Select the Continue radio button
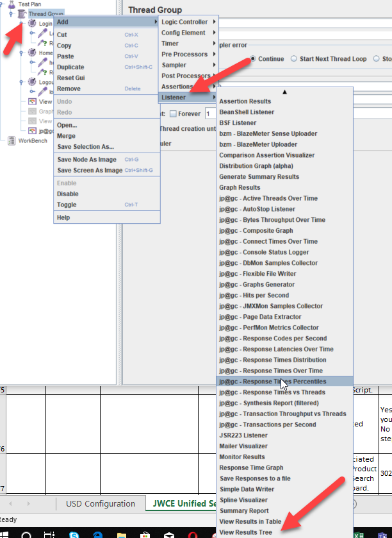This screenshot has width=392, height=538. point(253,59)
